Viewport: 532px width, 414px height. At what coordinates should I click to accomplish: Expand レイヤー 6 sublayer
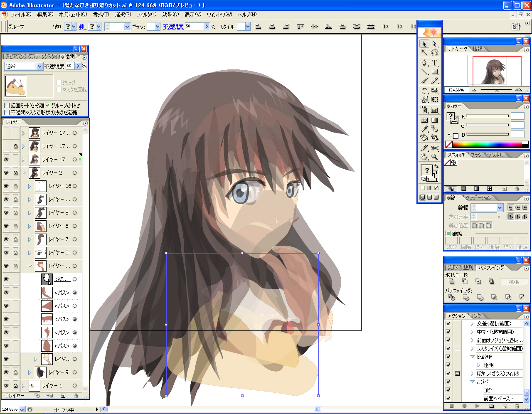click(30, 226)
